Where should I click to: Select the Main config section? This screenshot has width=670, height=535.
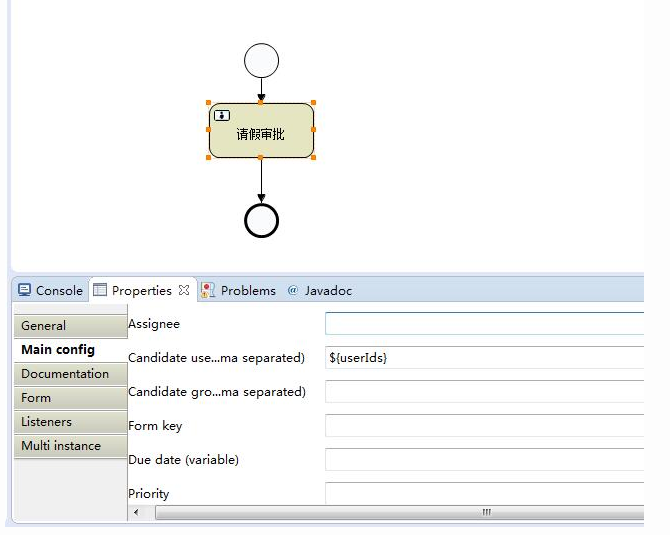pyautogui.click(x=71, y=350)
